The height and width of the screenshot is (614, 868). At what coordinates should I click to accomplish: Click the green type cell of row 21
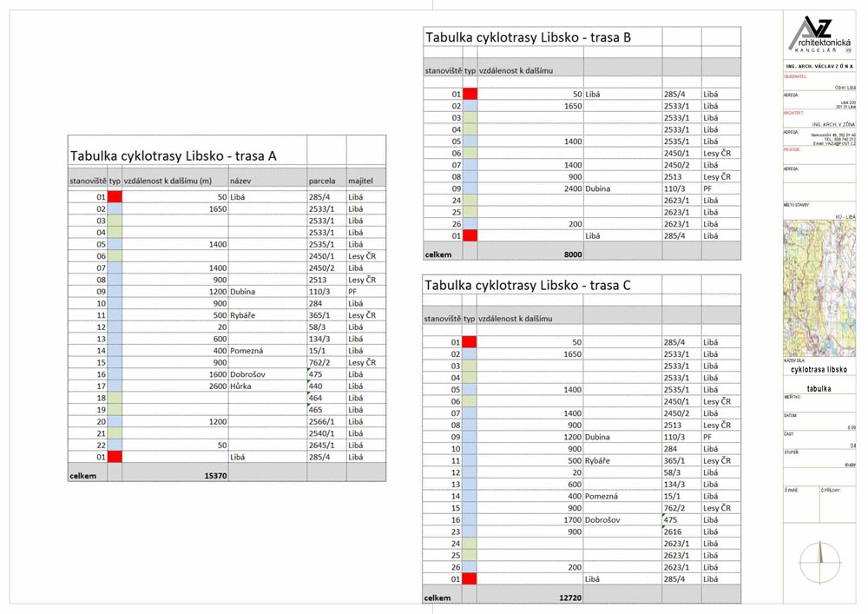coord(115,433)
